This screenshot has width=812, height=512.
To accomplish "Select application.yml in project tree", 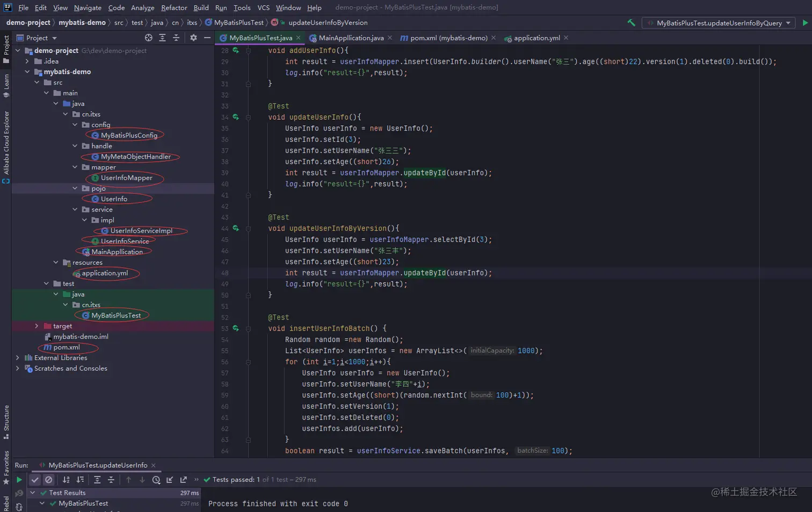I will (105, 273).
